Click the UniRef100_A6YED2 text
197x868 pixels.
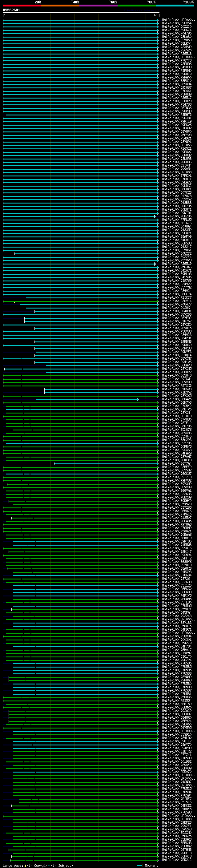[x=177, y=318]
